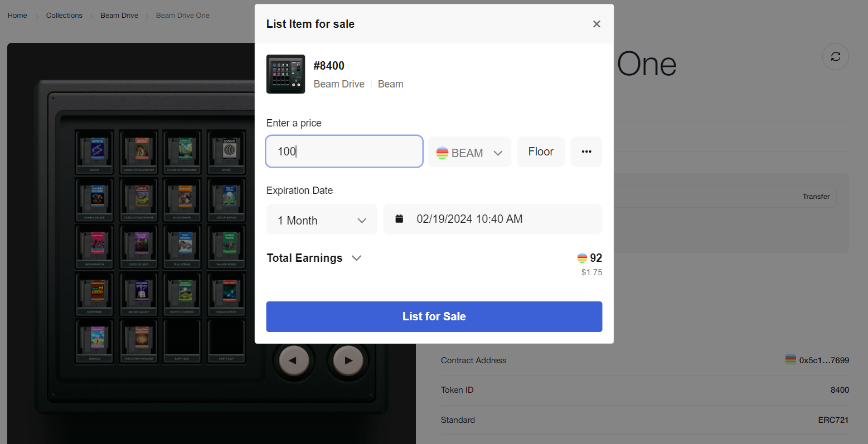Click the Beam Drive One breadcrumb text

183,16
